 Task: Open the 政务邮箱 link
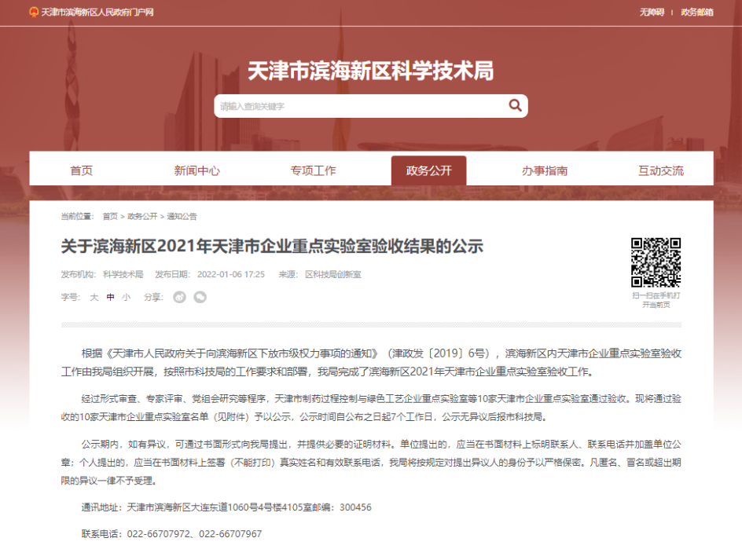697,12
